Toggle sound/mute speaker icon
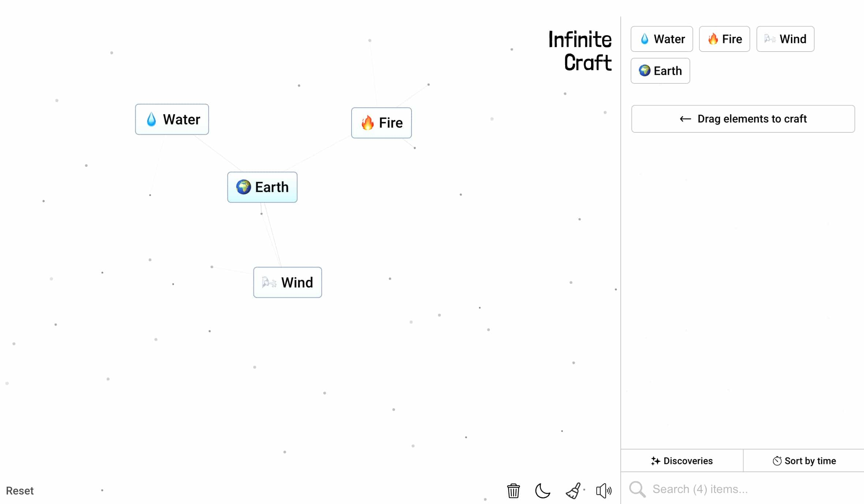The image size is (864, 504). pyautogui.click(x=604, y=490)
